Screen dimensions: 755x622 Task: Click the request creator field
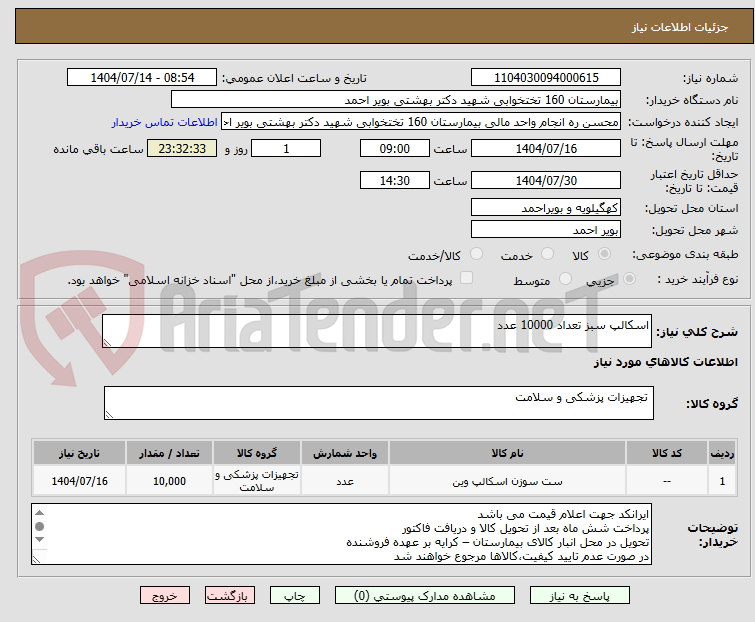(421, 122)
